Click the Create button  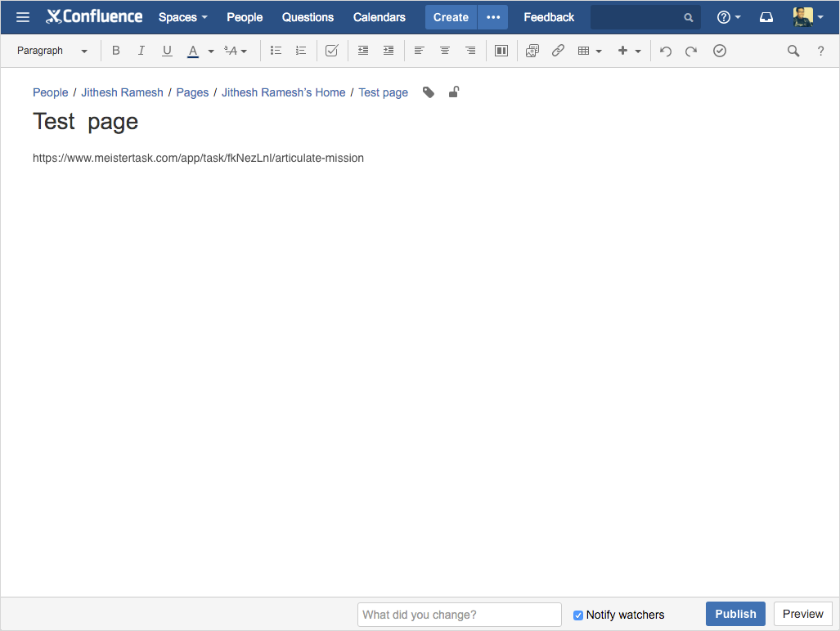tap(451, 17)
